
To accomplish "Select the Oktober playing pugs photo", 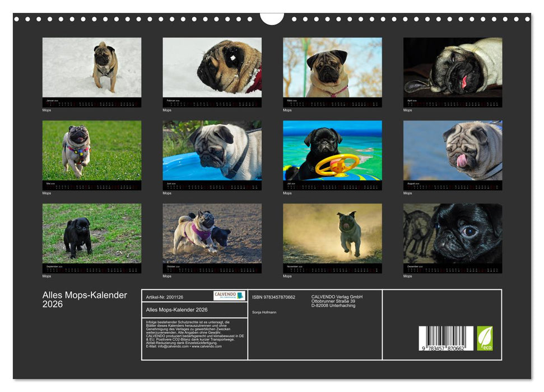I will (x=212, y=234).
